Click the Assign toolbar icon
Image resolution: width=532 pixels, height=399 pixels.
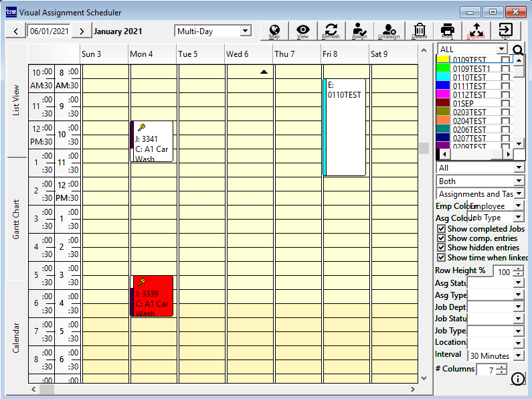[x=359, y=31]
